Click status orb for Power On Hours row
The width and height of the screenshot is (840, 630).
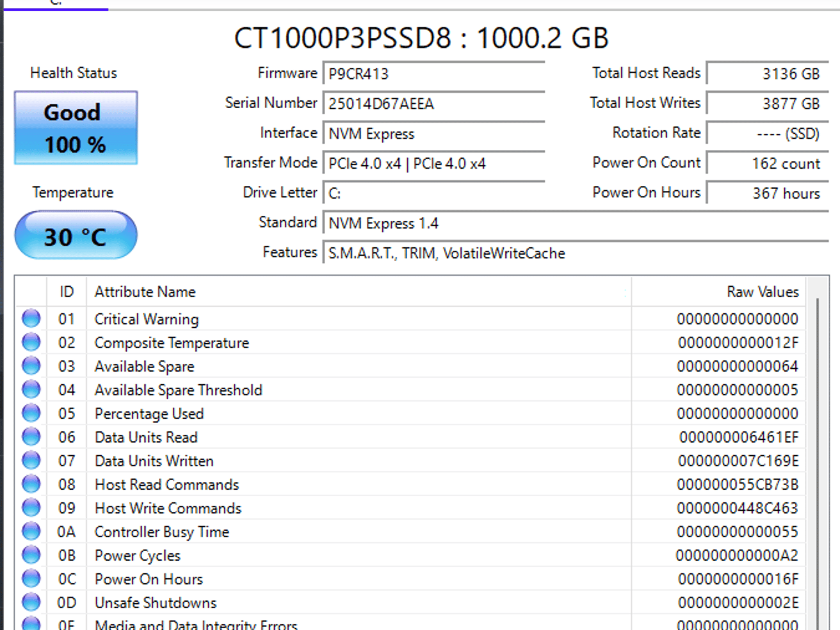[x=31, y=579]
